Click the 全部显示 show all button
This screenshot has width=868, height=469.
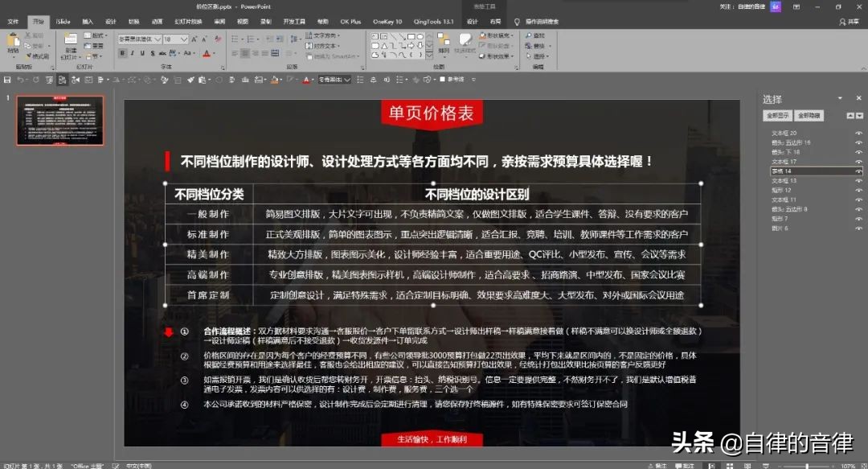tap(778, 115)
